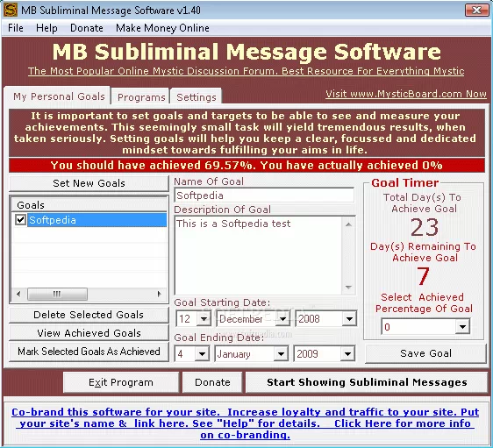Click Save Goal button
493x448 pixels.
click(x=425, y=353)
